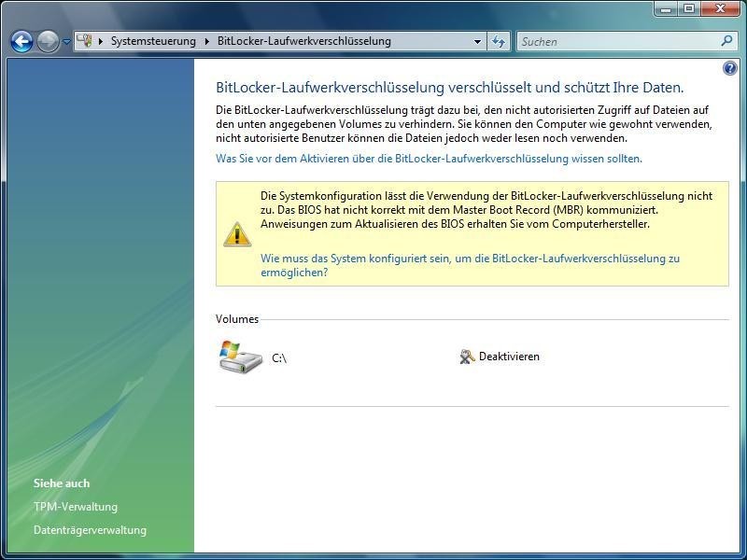Click the magnifier icon to search
This screenshot has width=747, height=560.
(726, 41)
